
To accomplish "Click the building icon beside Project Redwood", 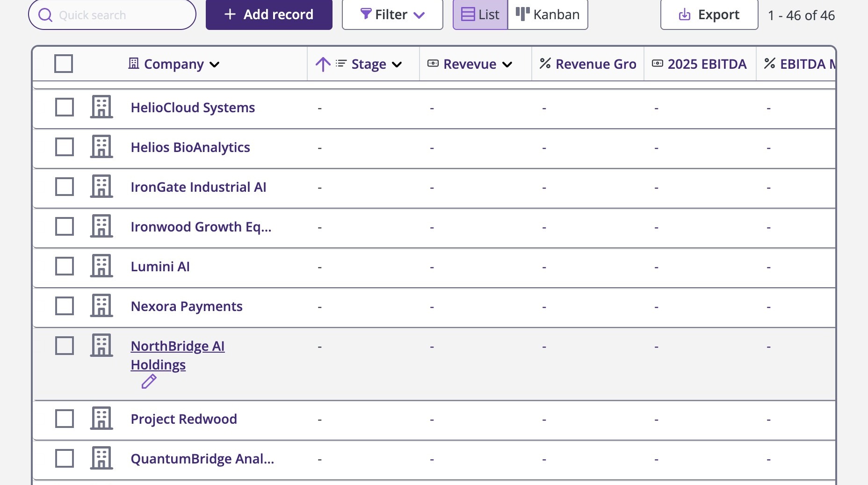I will click(101, 419).
